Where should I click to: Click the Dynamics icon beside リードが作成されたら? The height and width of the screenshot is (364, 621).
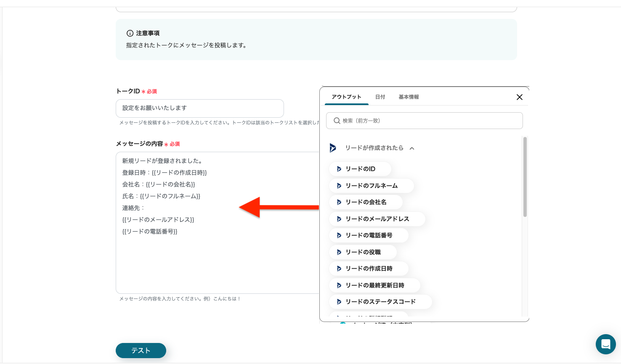pyautogui.click(x=333, y=148)
